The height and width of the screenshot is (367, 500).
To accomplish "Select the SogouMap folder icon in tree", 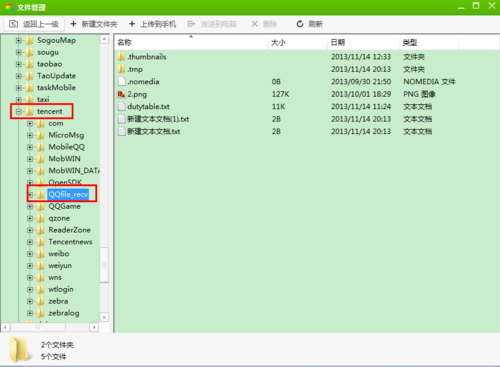I will coord(29,40).
